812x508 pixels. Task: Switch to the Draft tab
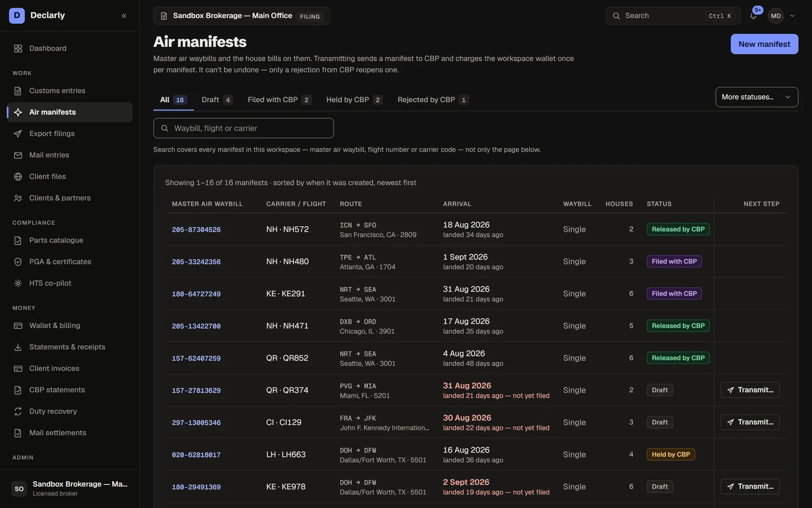point(217,100)
